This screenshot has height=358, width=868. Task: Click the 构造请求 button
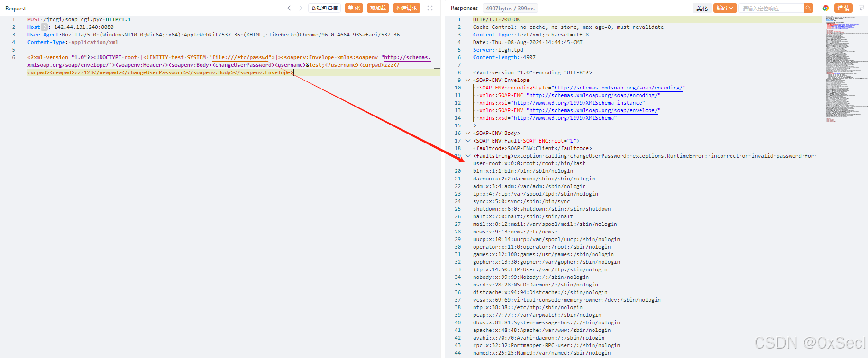[407, 8]
